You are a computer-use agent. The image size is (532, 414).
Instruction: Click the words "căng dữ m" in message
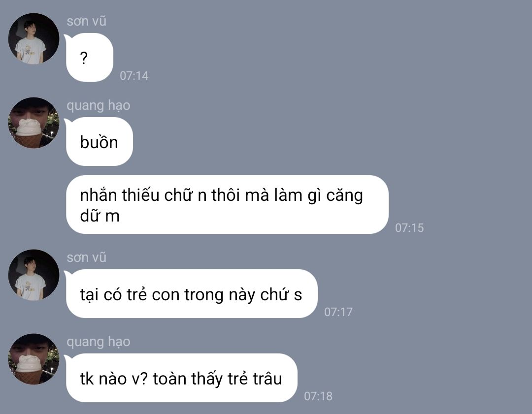tap(222, 205)
